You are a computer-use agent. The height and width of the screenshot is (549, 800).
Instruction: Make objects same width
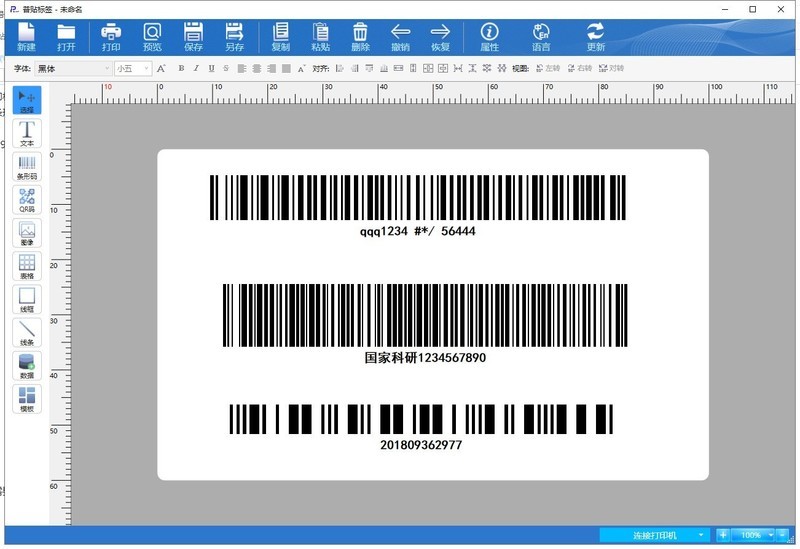tap(398, 68)
